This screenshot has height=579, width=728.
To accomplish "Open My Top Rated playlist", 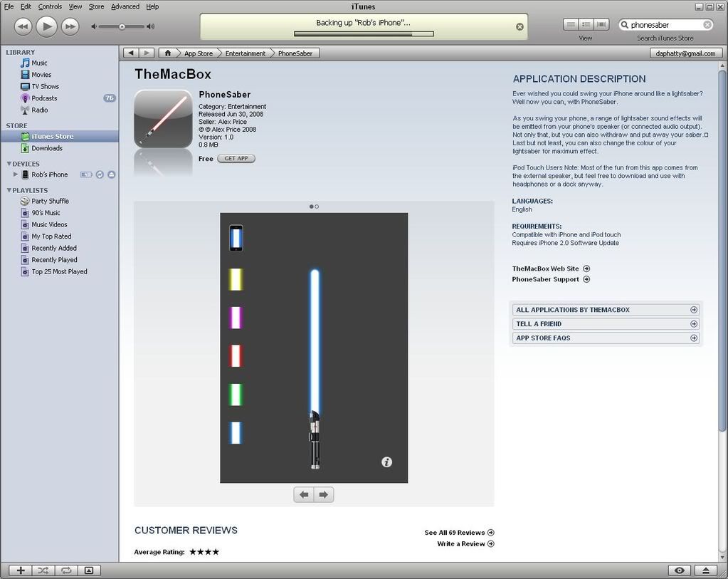I will pyautogui.click(x=51, y=236).
